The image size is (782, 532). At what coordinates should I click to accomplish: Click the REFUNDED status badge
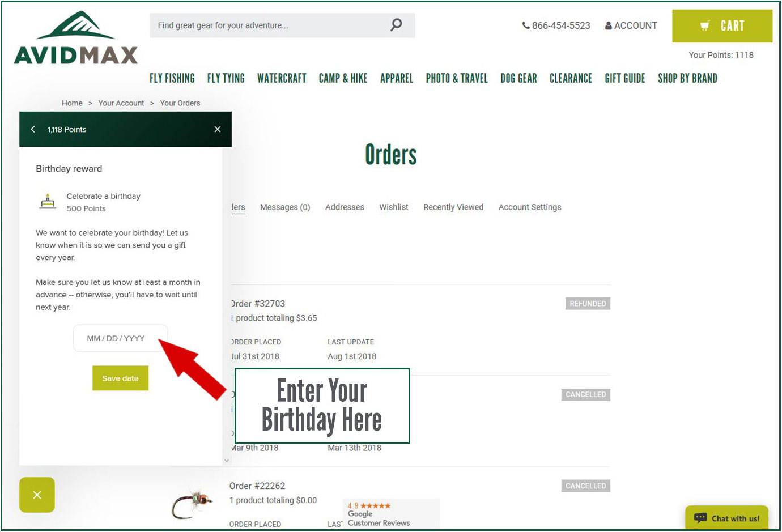(x=588, y=304)
